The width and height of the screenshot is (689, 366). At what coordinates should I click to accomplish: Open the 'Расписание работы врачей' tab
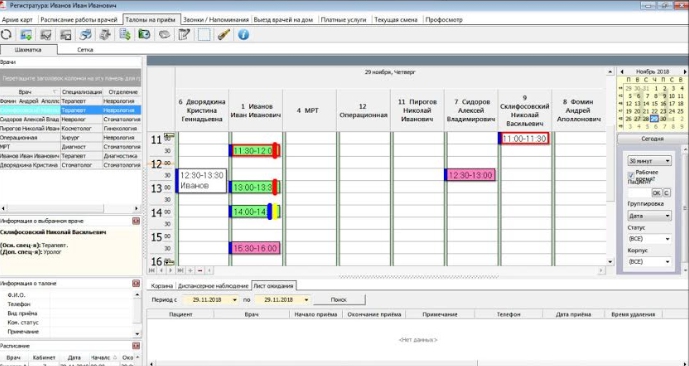pyautogui.click(x=79, y=19)
